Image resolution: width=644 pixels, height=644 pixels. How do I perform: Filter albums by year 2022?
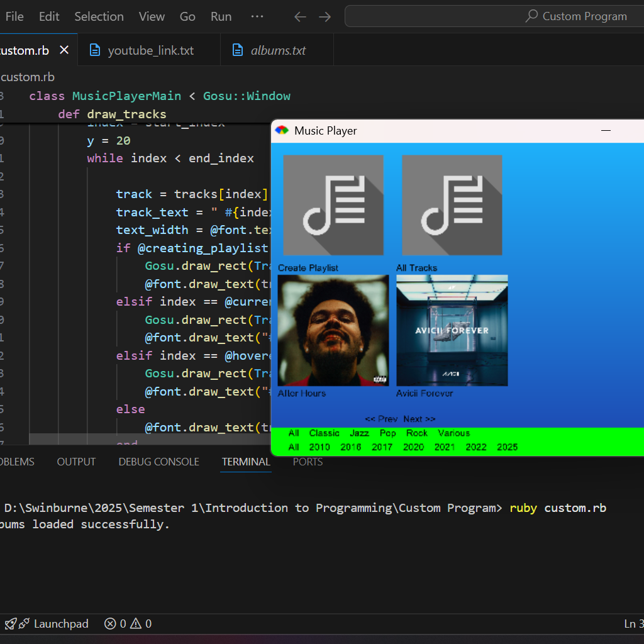[476, 447]
